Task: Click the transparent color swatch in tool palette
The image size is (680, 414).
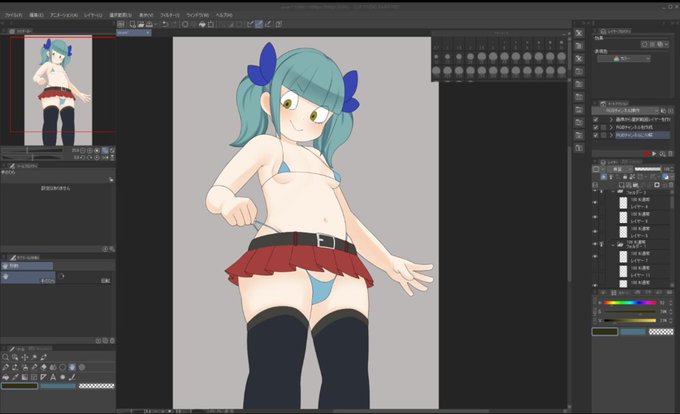Action: pos(97,386)
